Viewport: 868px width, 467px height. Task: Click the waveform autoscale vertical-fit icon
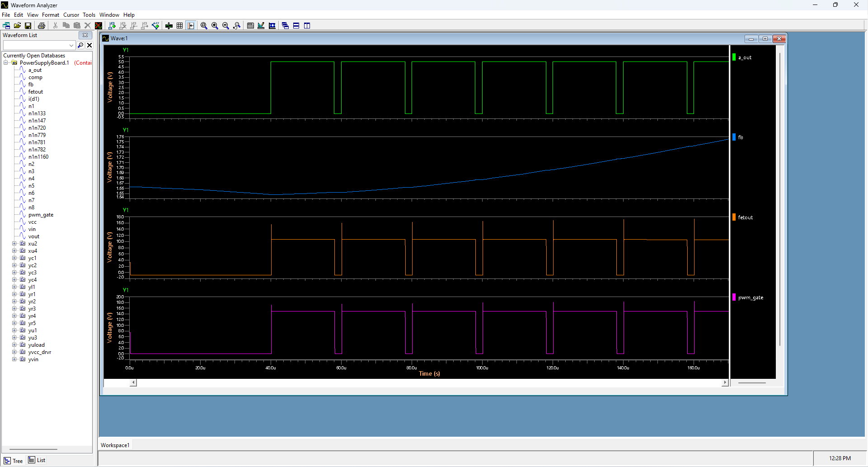169,26
